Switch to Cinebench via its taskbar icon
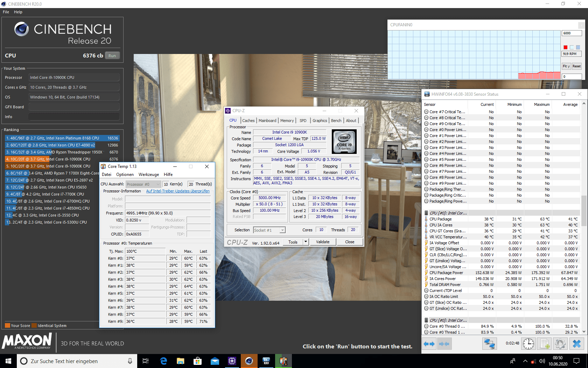The height and width of the screenshot is (368, 588). tap(249, 361)
